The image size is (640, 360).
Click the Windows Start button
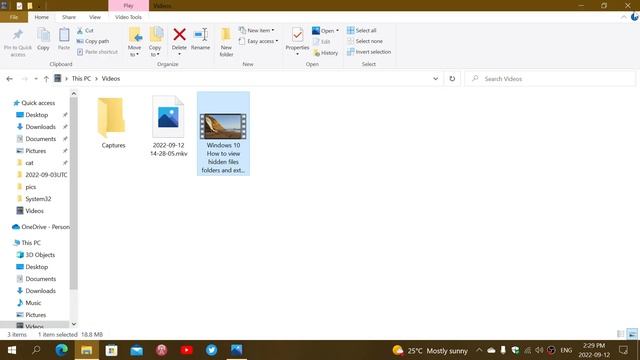coord(12,350)
